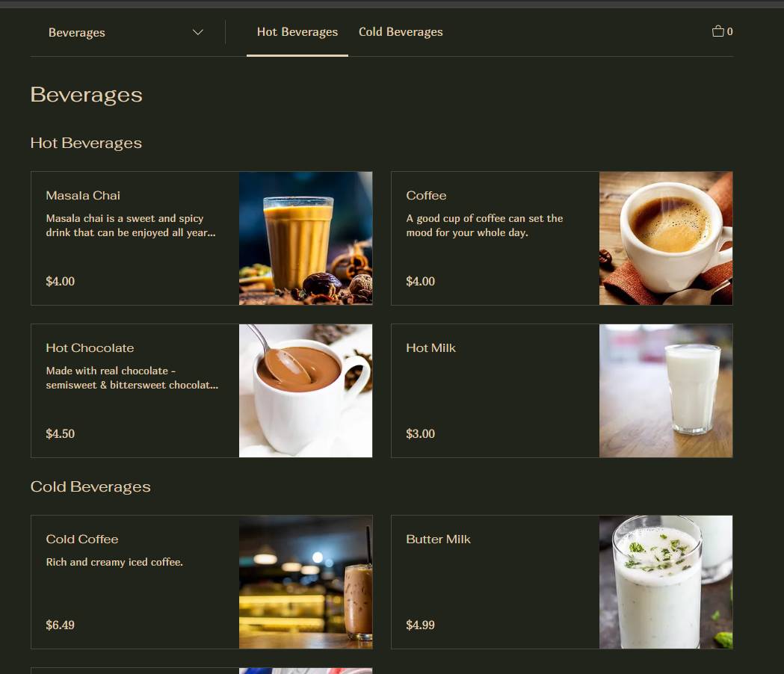The height and width of the screenshot is (674, 784).
Task: Click the Coffee $4.00 price
Action: pos(421,282)
